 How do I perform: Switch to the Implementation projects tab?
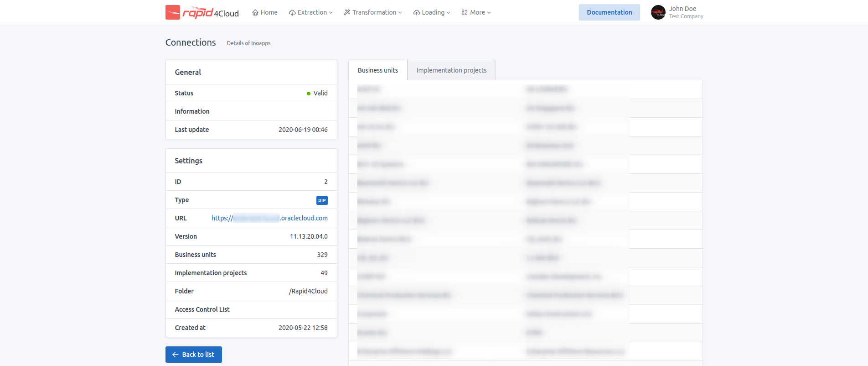pyautogui.click(x=451, y=70)
